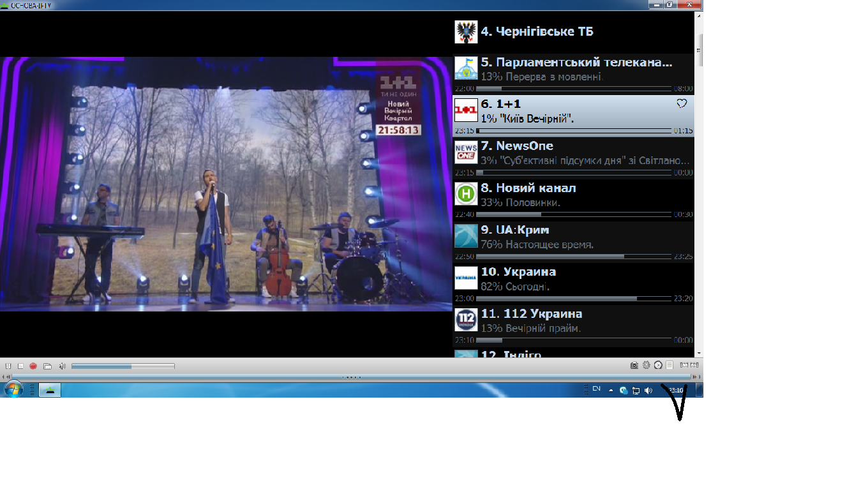
Task: Open the file folder icon in player controls
Action: [47, 366]
